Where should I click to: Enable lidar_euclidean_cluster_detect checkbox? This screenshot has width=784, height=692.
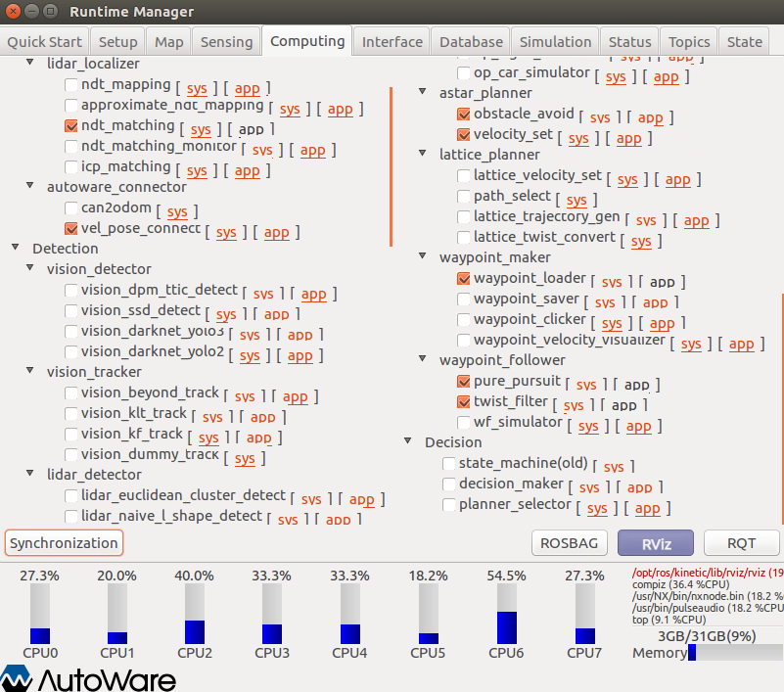(71, 495)
